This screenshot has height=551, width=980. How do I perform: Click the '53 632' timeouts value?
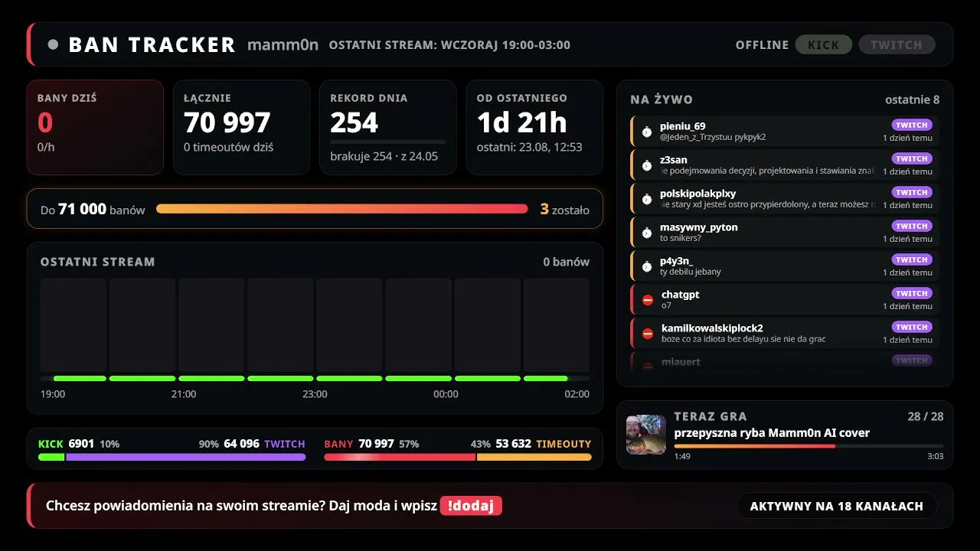[x=514, y=444]
